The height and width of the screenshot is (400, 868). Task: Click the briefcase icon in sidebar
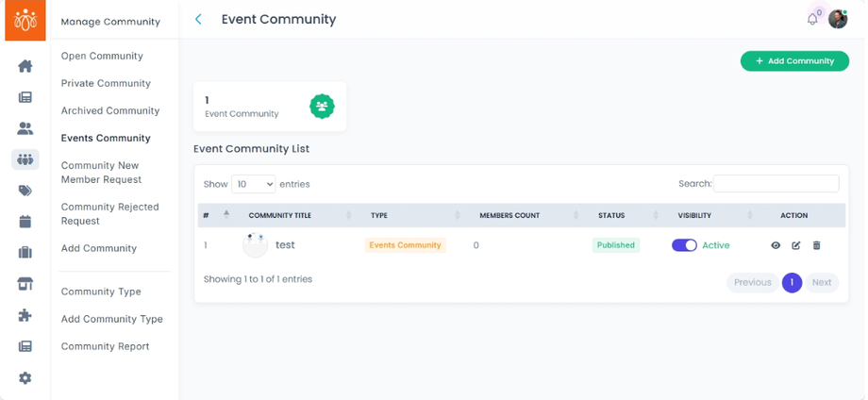25,253
